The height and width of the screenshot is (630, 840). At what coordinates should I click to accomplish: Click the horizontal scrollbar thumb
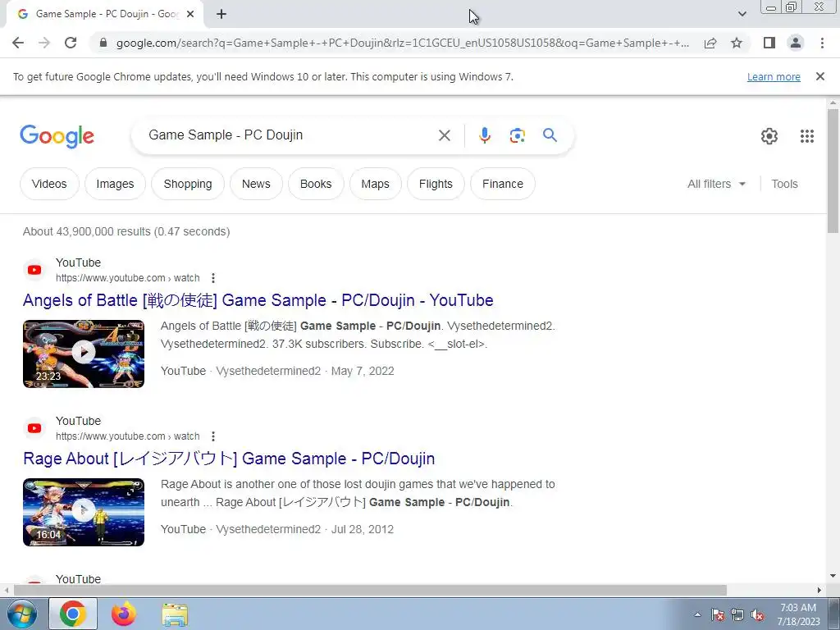click(x=370, y=590)
